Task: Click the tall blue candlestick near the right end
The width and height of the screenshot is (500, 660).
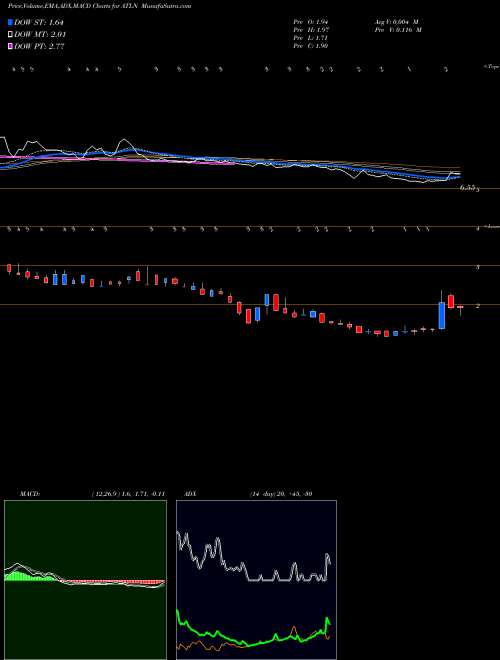Action: click(x=441, y=315)
